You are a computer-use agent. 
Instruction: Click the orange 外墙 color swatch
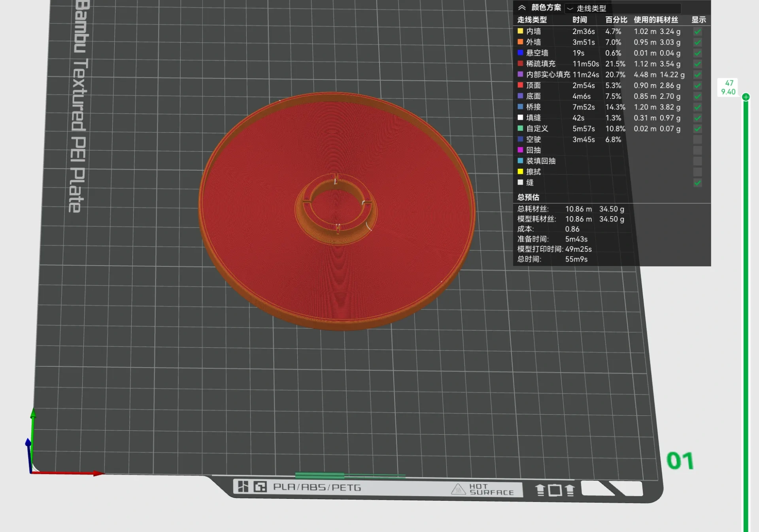520,42
